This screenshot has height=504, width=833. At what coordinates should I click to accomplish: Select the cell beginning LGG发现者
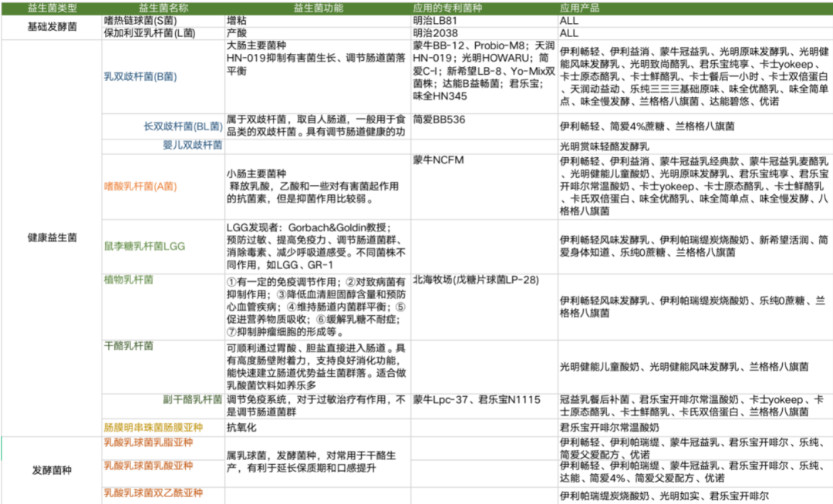(318, 246)
